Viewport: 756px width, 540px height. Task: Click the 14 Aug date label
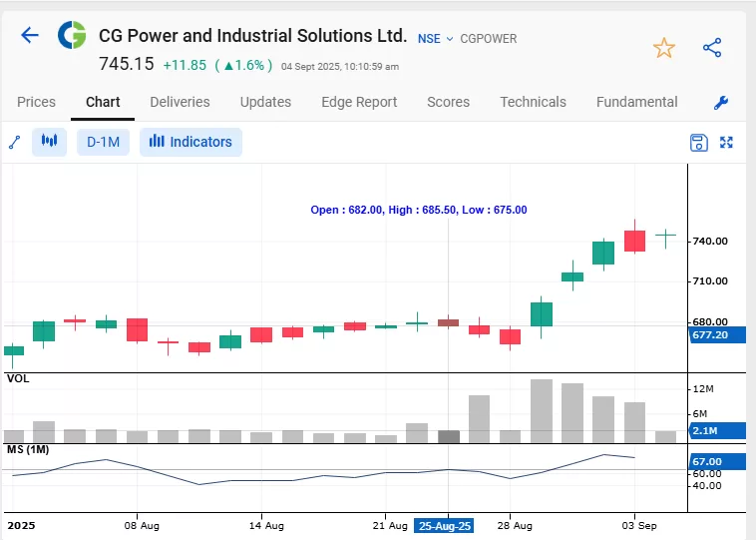click(266, 525)
